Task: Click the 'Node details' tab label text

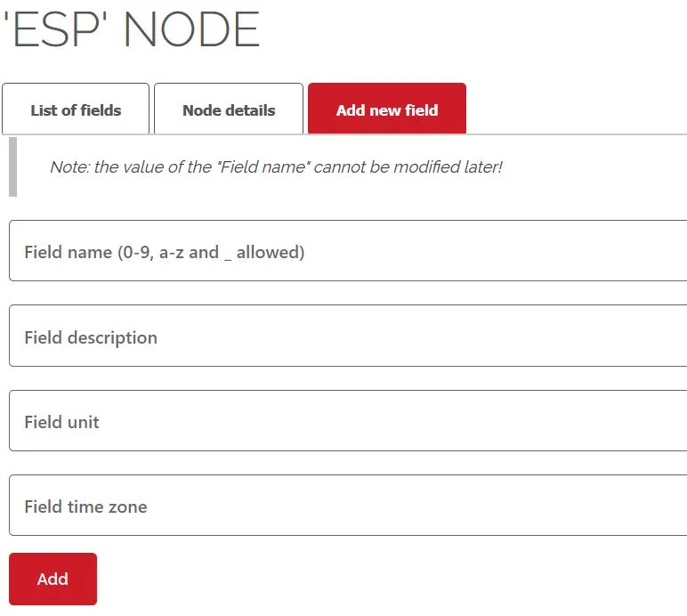Action: (x=229, y=110)
